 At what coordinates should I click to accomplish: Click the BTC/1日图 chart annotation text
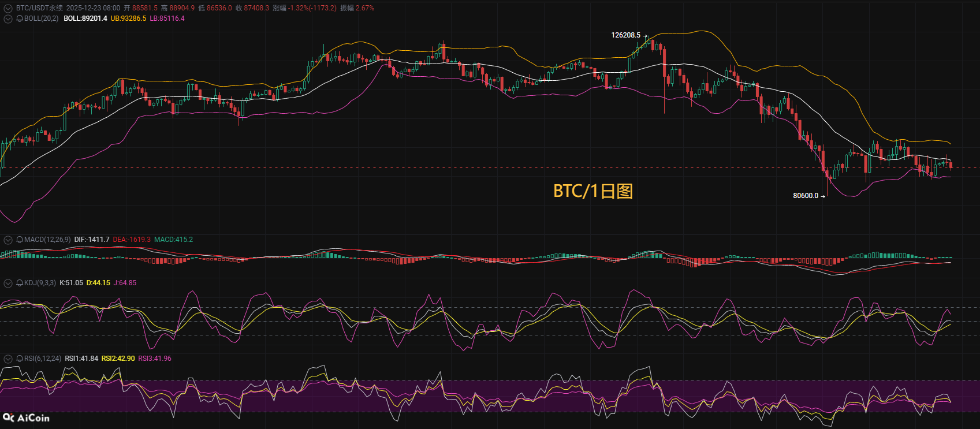pyautogui.click(x=593, y=191)
